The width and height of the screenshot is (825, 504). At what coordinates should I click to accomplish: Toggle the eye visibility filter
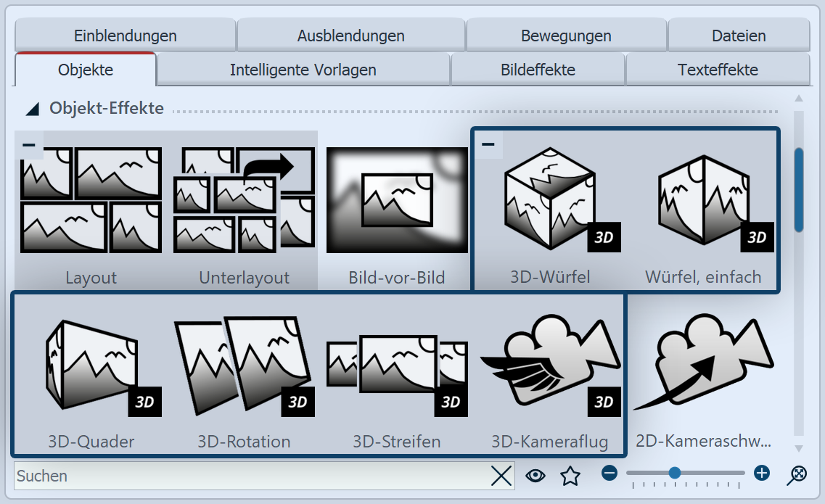tap(535, 475)
